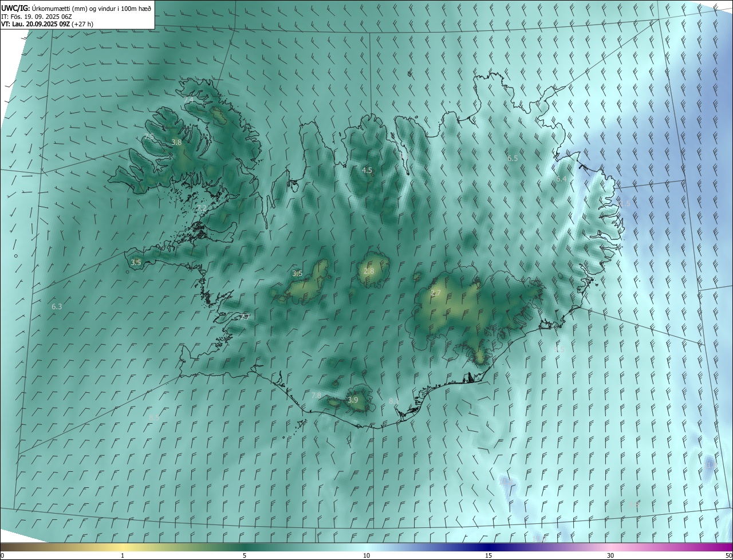Click the '7.2' value over Breiðafjörður bay
The width and height of the screenshot is (733, 560).
click(202, 208)
